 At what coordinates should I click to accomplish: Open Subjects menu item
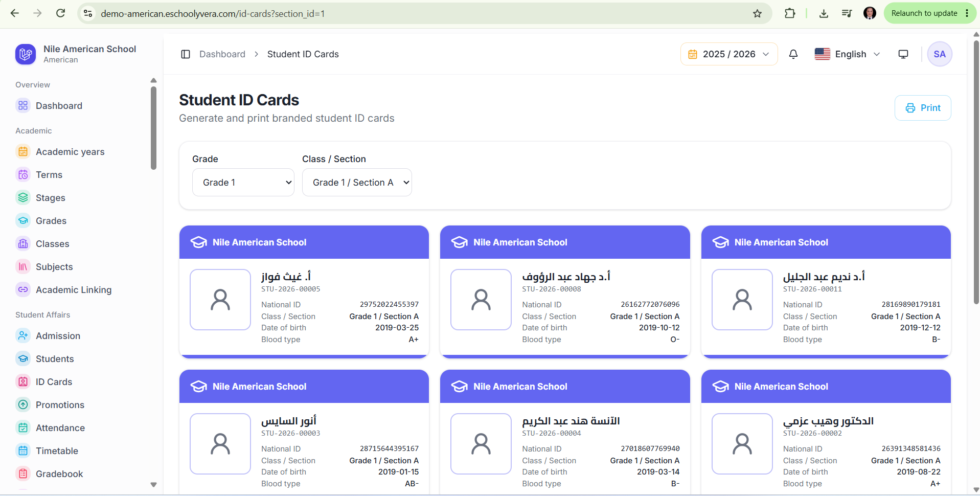[x=54, y=267]
